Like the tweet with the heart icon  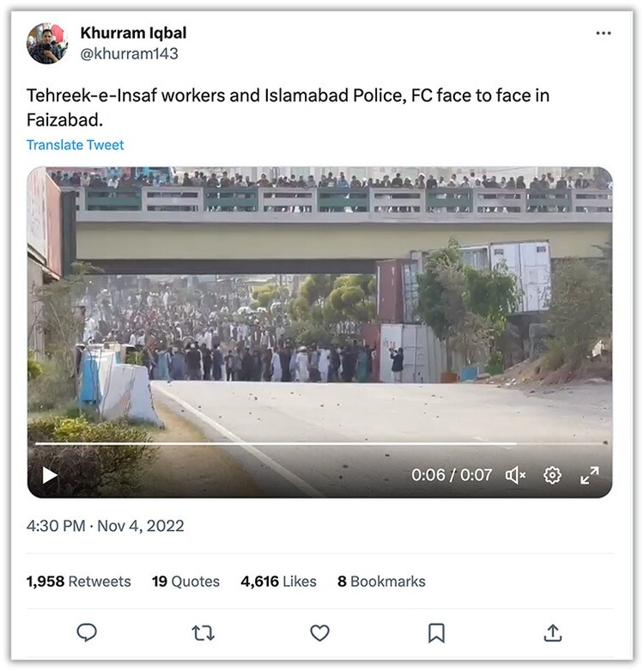click(x=319, y=633)
